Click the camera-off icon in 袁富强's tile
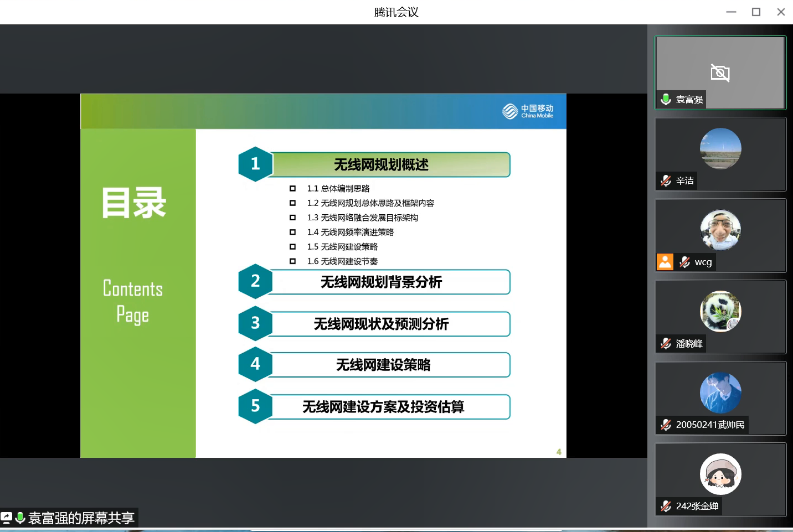 (720, 73)
